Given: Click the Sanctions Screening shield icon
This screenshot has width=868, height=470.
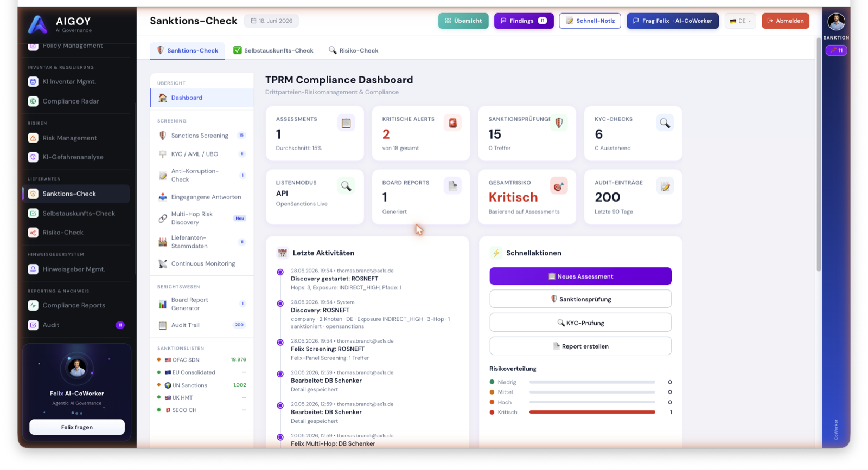Looking at the screenshot, I should coord(163,136).
